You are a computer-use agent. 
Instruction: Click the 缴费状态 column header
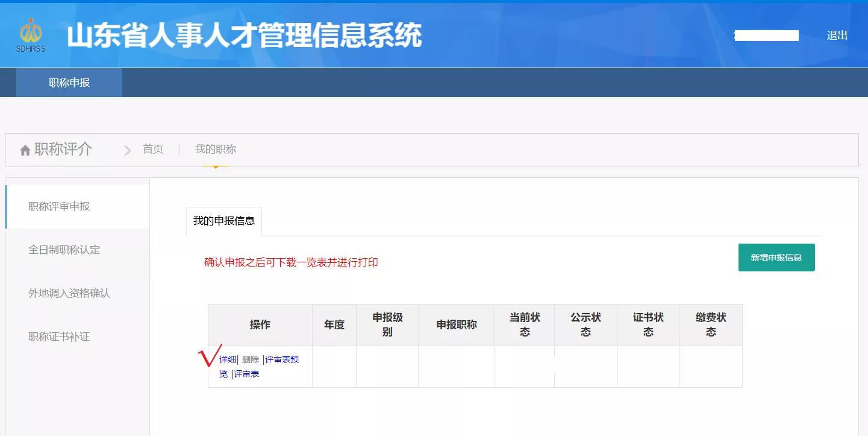[x=711, y=324]
